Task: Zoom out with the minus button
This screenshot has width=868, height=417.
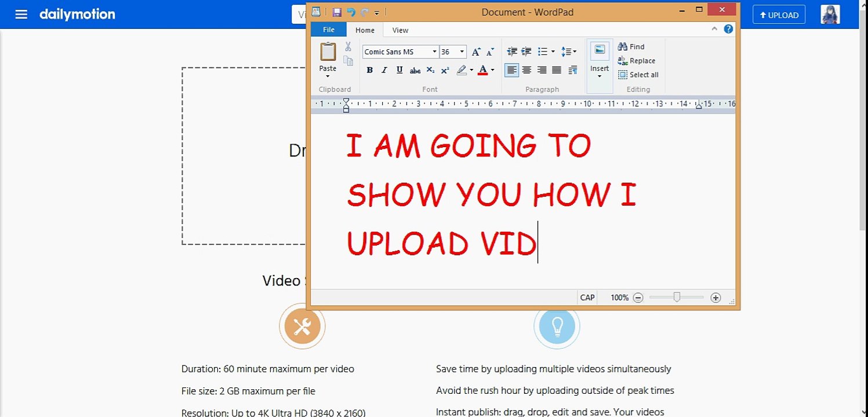Action: (x=638, y=298)
